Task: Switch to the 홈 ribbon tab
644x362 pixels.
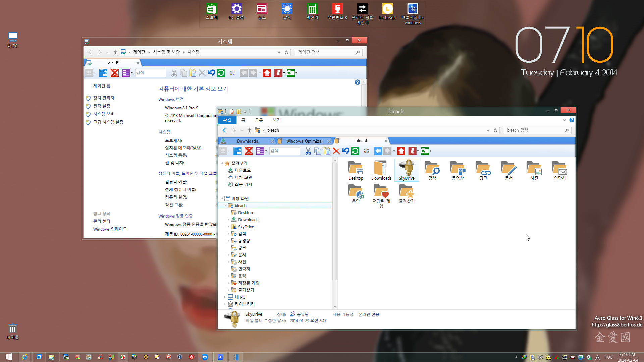Action: coord(243,120)
